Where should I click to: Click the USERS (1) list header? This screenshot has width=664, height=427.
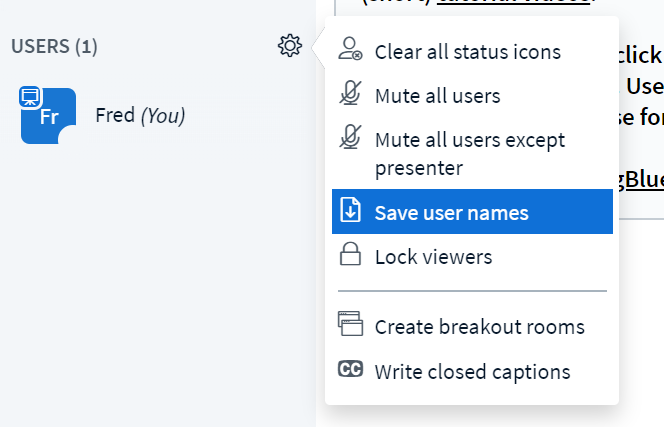coord(54,46)
